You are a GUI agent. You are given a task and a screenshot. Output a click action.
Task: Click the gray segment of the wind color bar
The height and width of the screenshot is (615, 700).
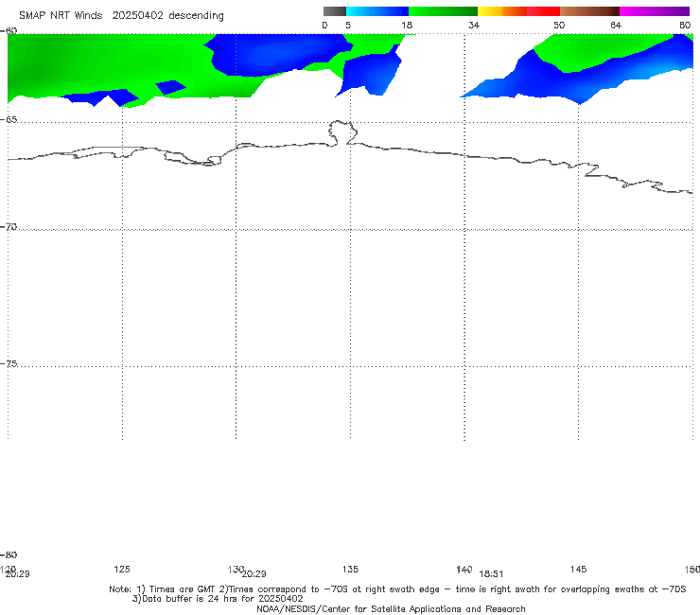point(335,11)
